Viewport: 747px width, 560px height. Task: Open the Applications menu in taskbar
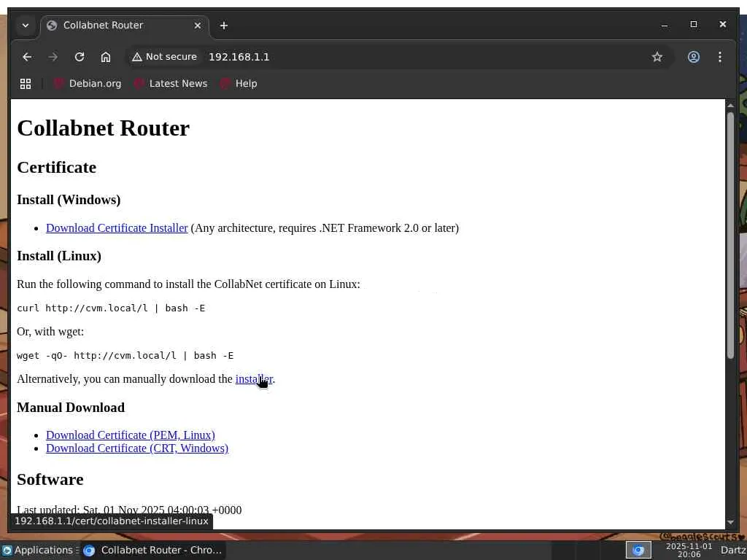[x=40, y=551]
